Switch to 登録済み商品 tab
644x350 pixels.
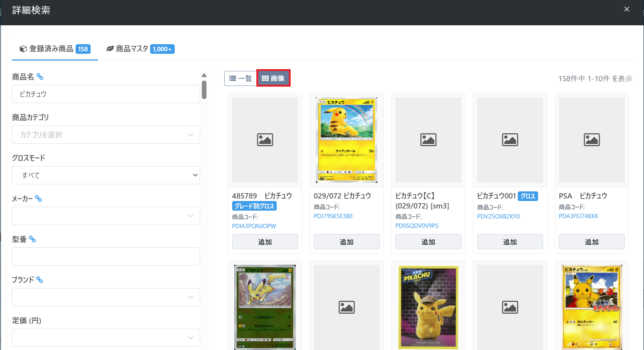pos(55,49)
